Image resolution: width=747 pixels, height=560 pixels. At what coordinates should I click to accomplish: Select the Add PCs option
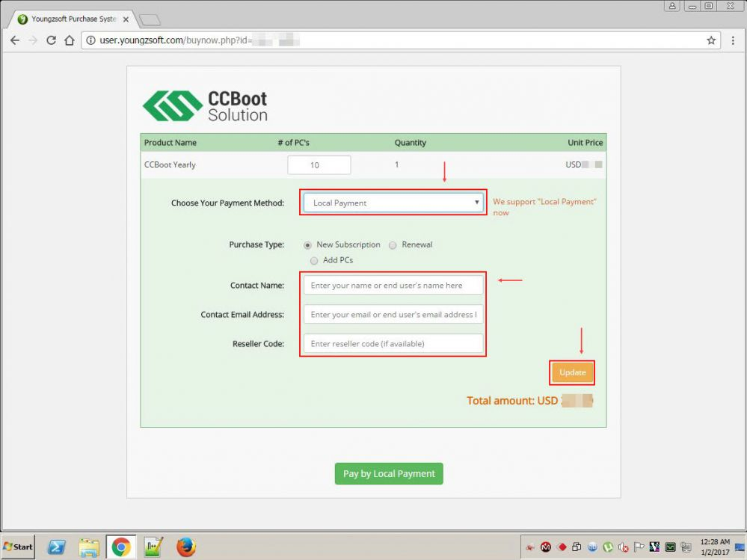(314, 260)
